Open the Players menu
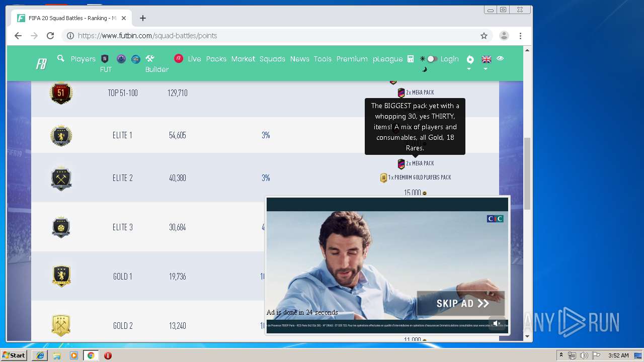Viewport: 644px width, 362px height. 83,59
